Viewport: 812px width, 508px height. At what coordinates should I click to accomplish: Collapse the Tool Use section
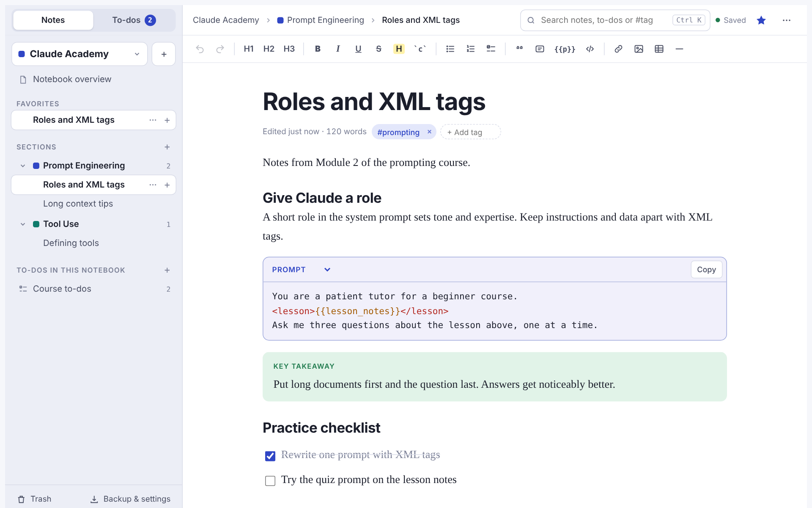(x=23, y=224)
